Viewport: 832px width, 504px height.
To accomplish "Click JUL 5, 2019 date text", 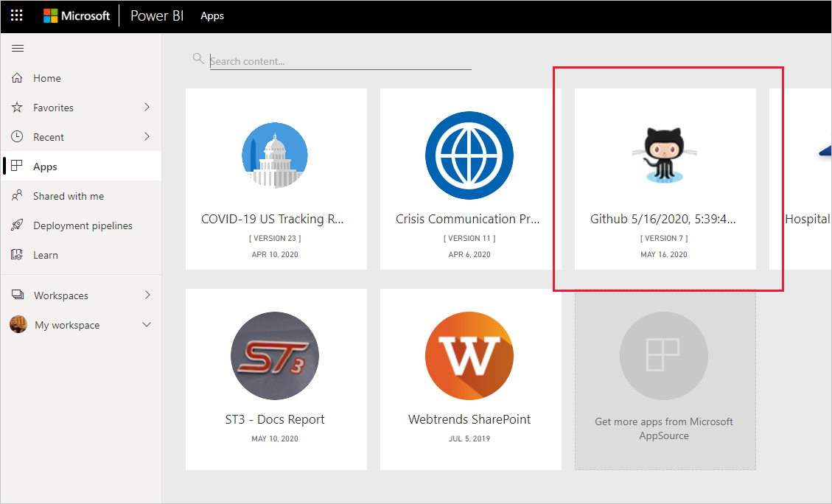I will pyautogui.click(x=469, y=438).
